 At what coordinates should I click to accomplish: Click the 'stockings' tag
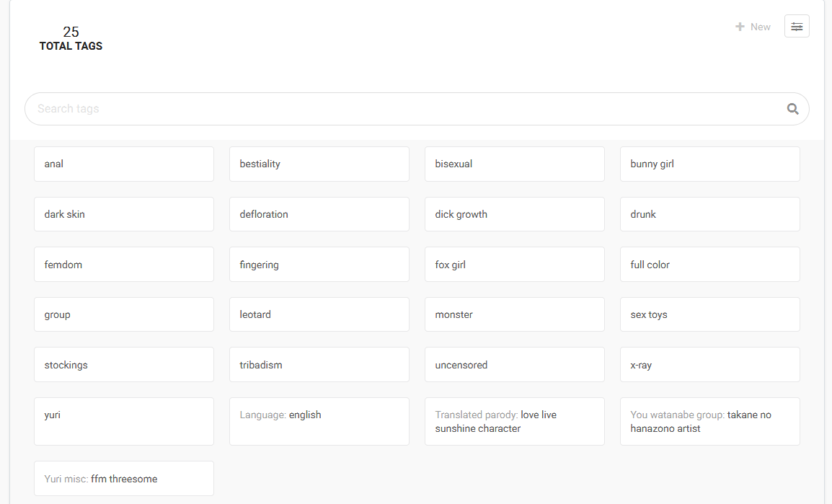123,364
